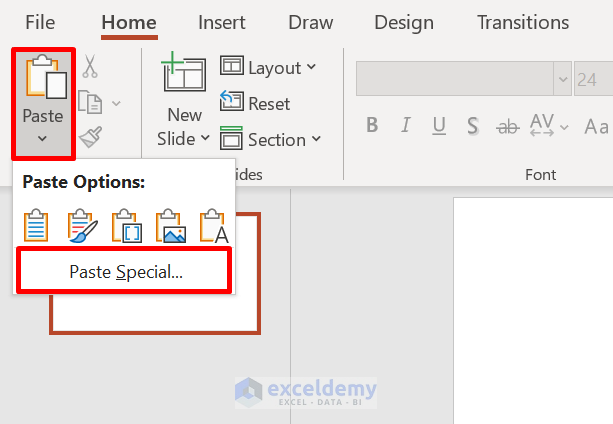Click the Copy icon
Viewport: 613px width, 424px height.
[x=91, y=103]
